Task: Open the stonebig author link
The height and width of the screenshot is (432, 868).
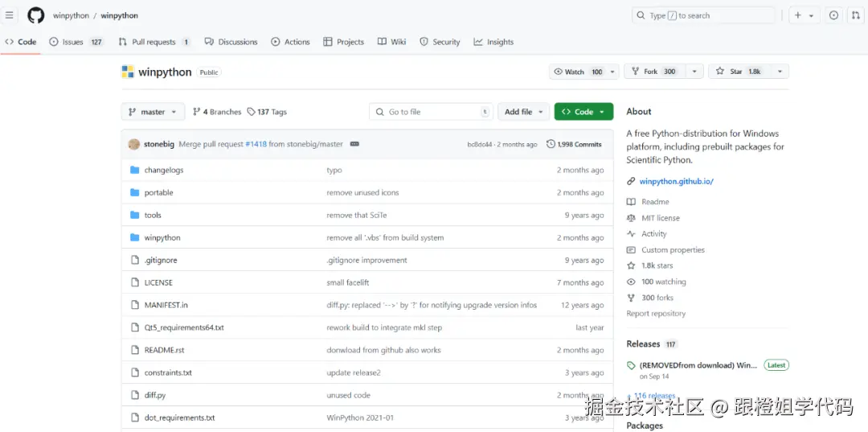Action: point(159,144)
